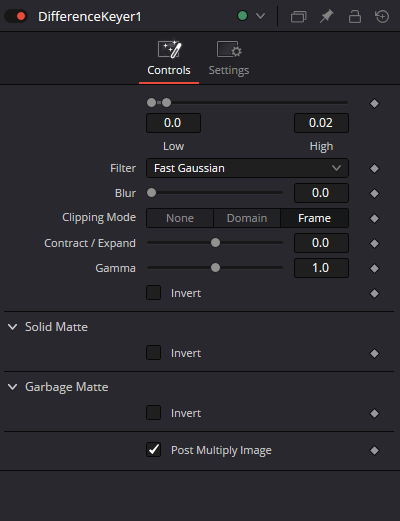Switch to the Settings tab

click(229, 59)
